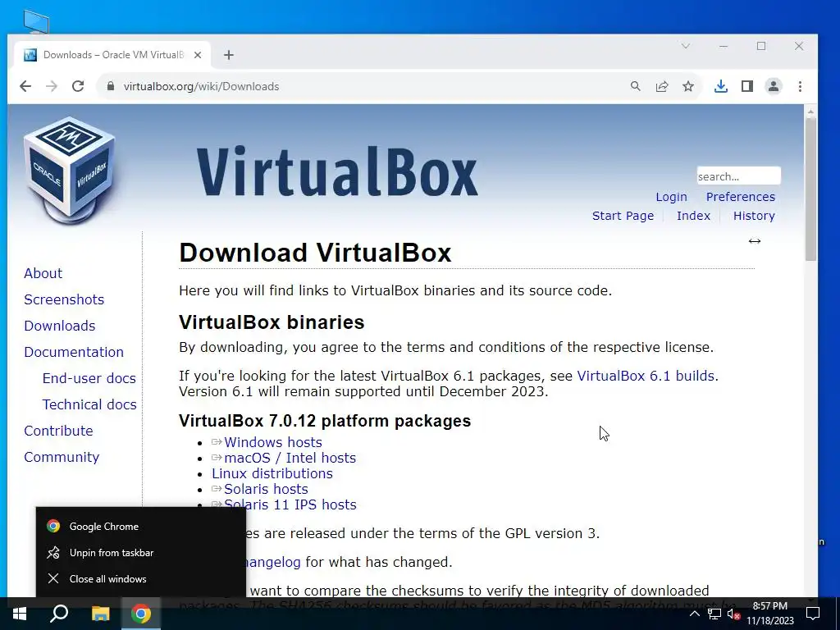The image size is (840, 630).
Task: Choose Unpin from taskbar
Action: [141, 553]
